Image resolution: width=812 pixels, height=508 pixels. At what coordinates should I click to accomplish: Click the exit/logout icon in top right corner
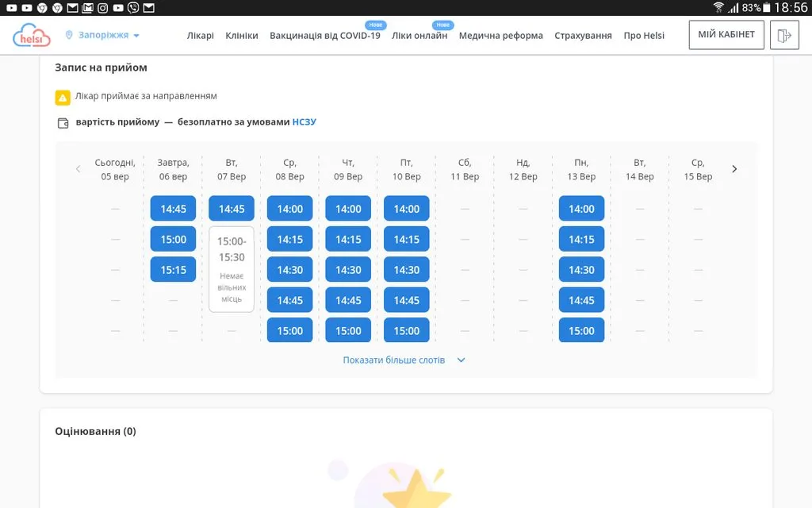click(x=784, y=34)
